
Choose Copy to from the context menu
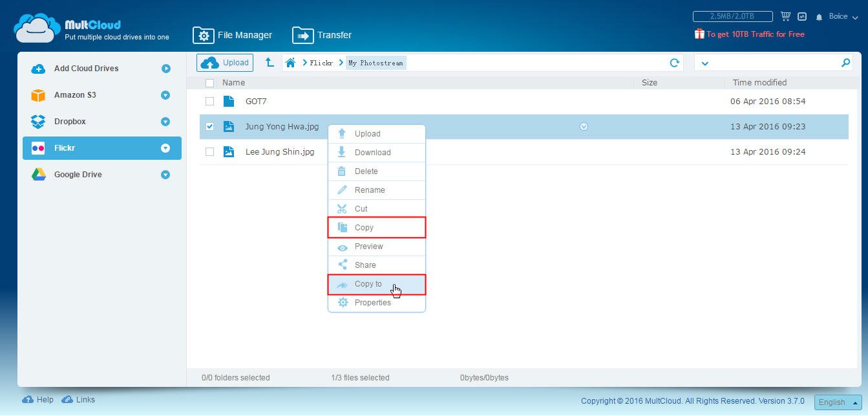(x=377, y=284)
